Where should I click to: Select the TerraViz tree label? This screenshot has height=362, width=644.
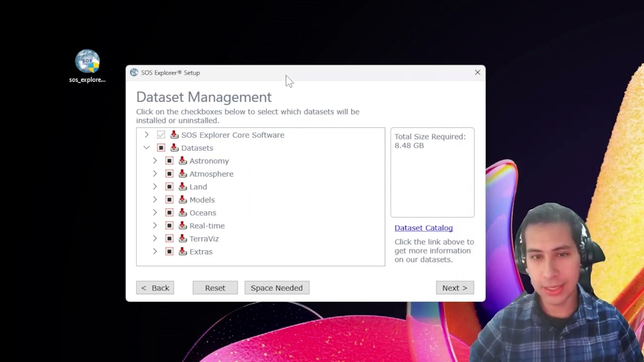(x=204, y=239)
